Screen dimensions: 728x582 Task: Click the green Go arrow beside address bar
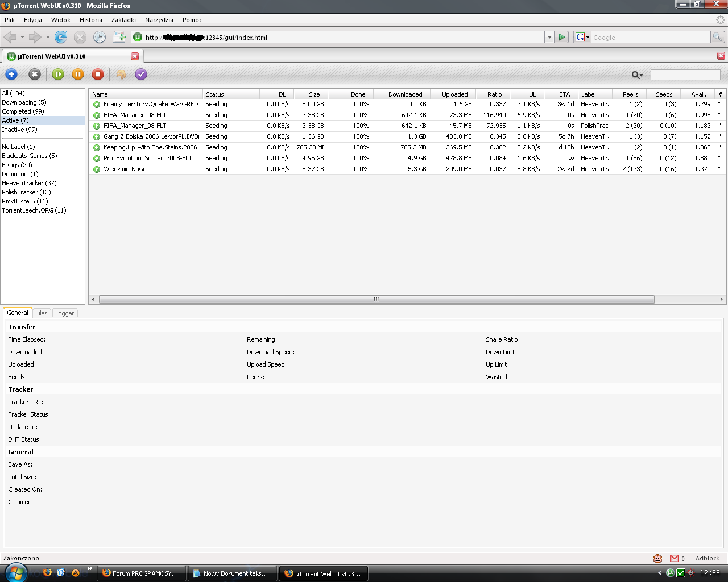point(562,37)
